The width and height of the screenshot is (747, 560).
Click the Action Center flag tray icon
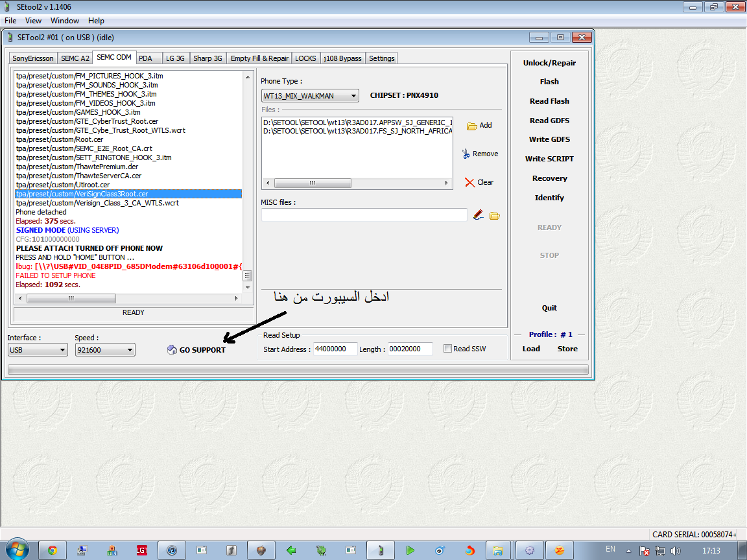click(x=644, y=550)
